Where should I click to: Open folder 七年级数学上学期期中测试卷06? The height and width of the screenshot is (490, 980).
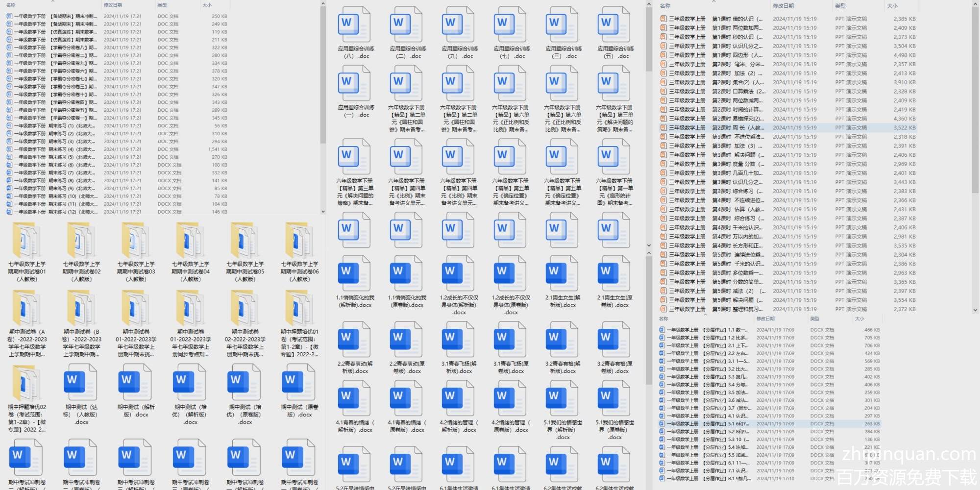(299, 240)
